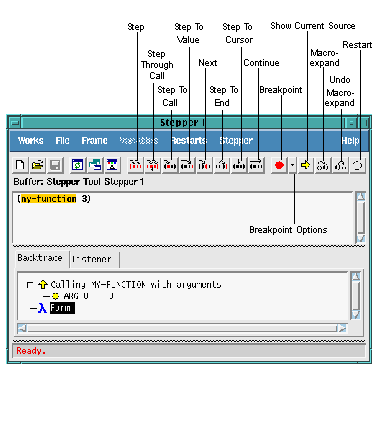Viewport: 383px width, 427px height.
Task: Select the Form lambda tree item
Action: click(62, 308)
